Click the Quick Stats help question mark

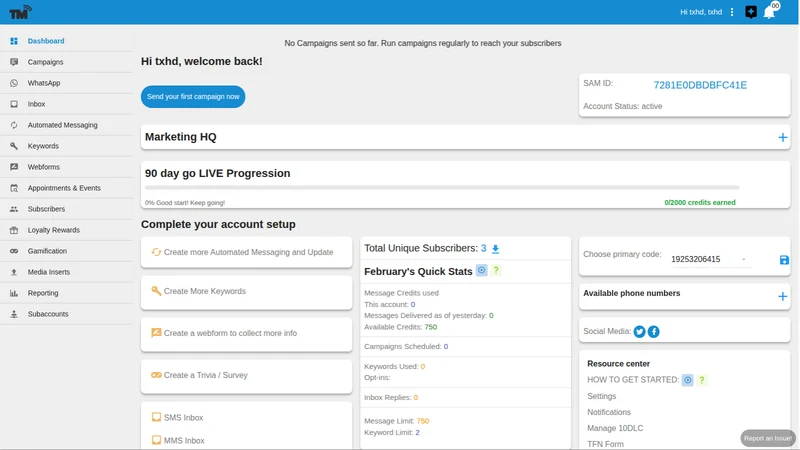[496, 270]
